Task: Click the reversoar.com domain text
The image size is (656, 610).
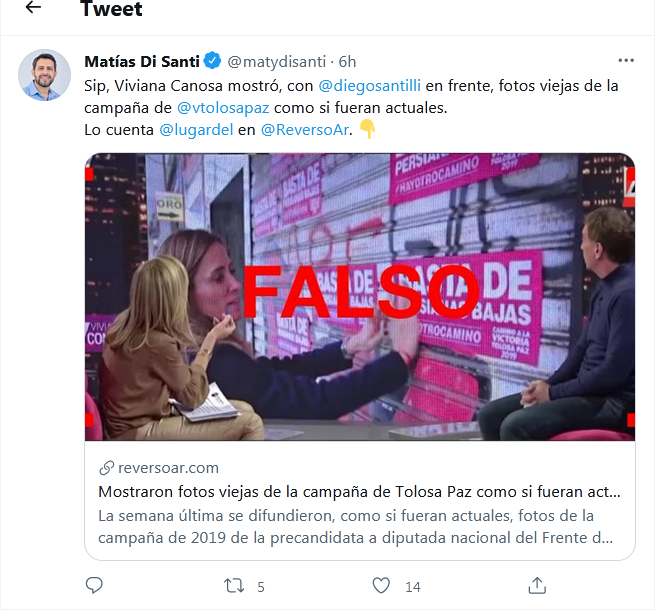Action: tap(169, 468)
